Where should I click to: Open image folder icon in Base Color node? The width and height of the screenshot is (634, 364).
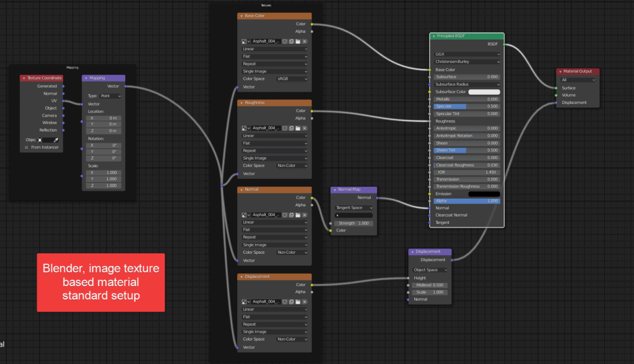298,41
